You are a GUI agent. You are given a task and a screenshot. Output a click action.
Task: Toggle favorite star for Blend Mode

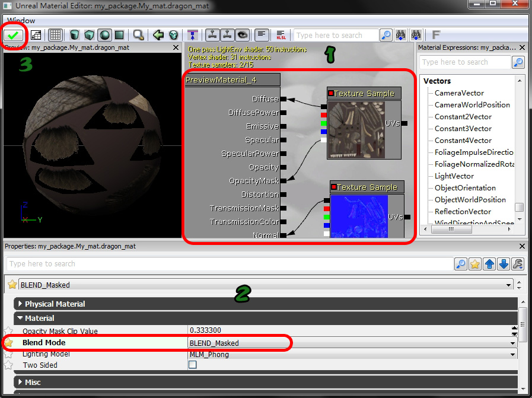point(9,343)
